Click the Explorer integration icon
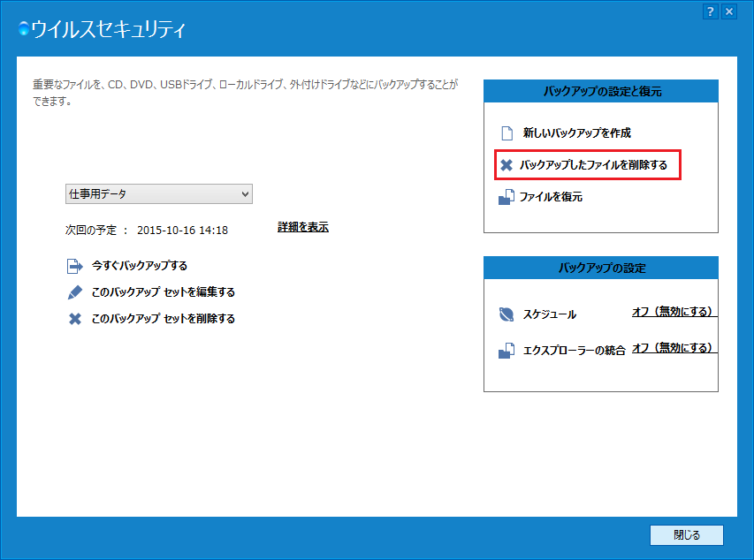The image size is (754, 560). coord(506,351)
